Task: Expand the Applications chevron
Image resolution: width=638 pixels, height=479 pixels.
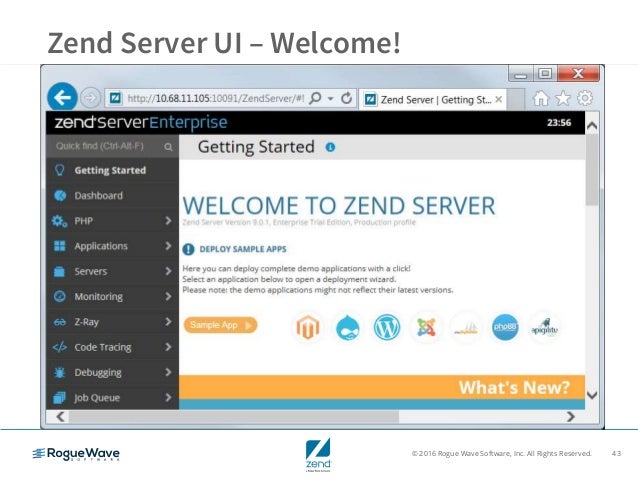Action: click(x=168, y=246)
